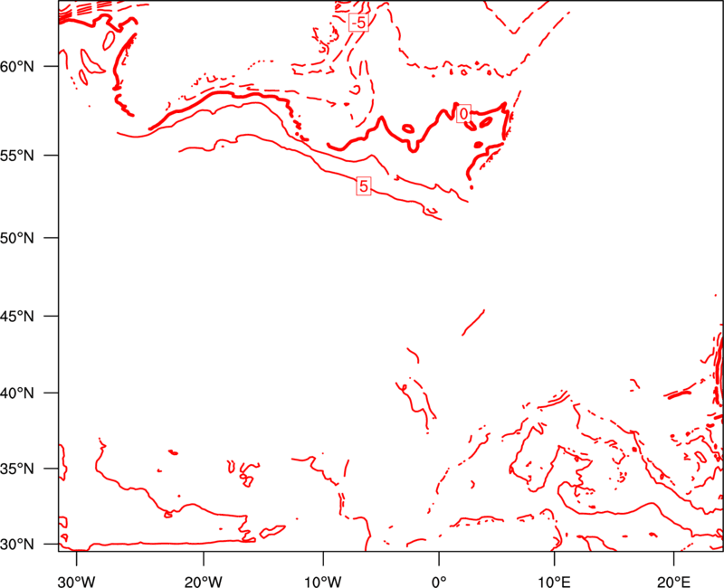Screen dimensions: 724x588
Task: Click the 5 contour label
Action: click(x=364, y=186)
